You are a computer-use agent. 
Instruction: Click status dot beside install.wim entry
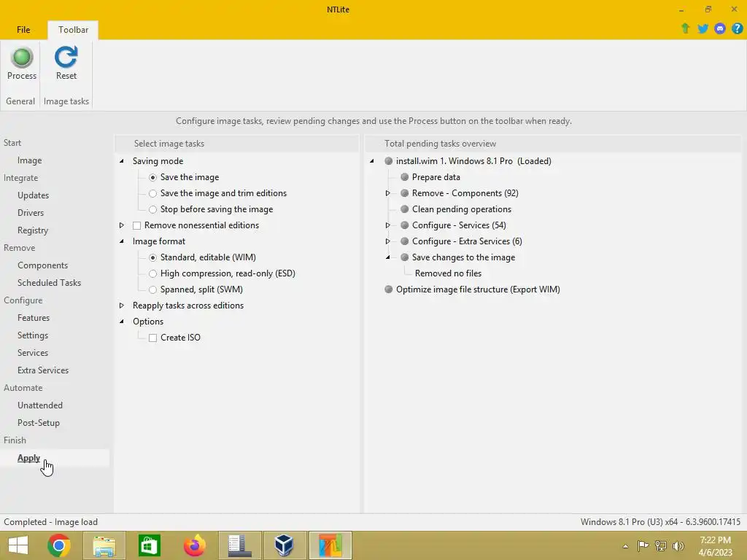(388, 161)
